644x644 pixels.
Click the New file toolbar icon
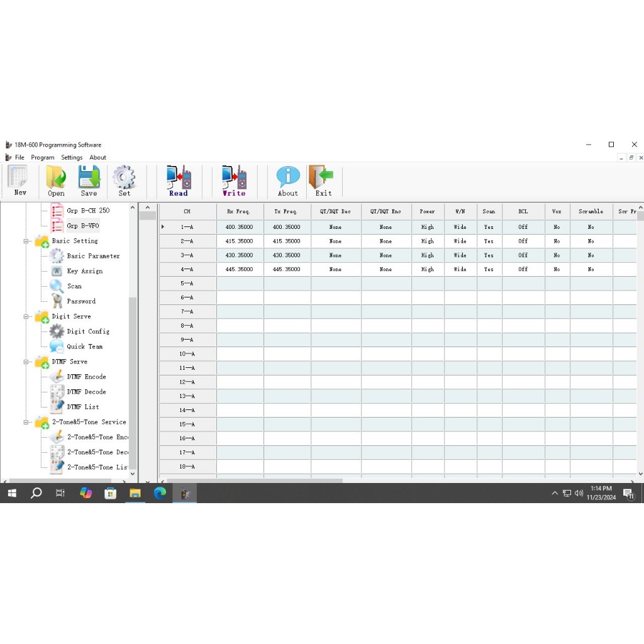click(18, 180)
